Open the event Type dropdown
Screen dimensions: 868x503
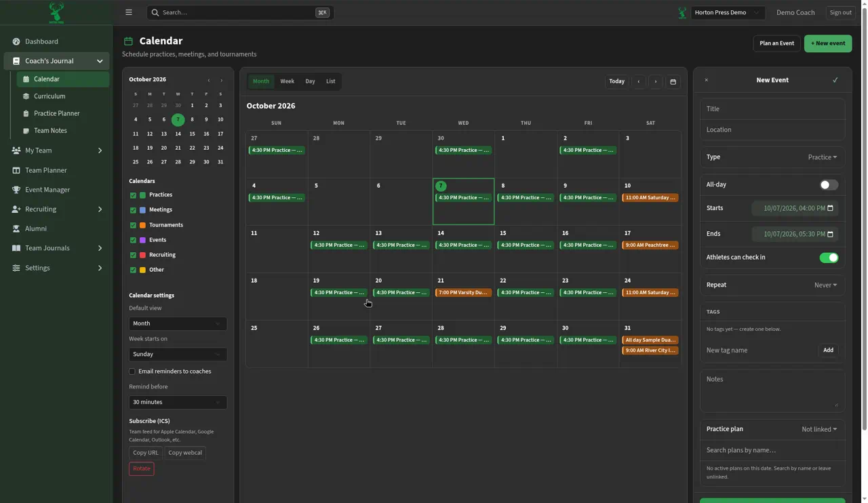(822, 157)
